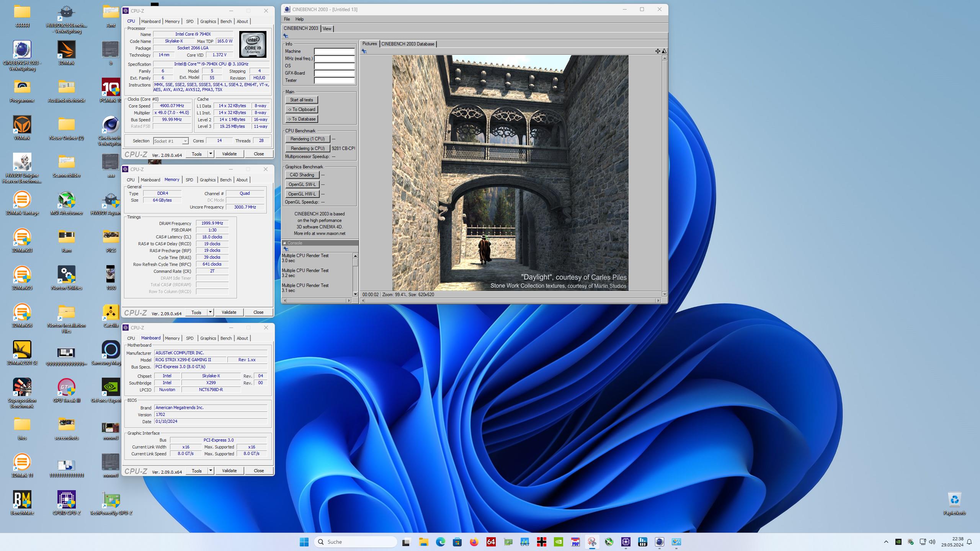The image size is (980, 551).
Task: Open the Cinebench Help menu
Action: (299, 19)
